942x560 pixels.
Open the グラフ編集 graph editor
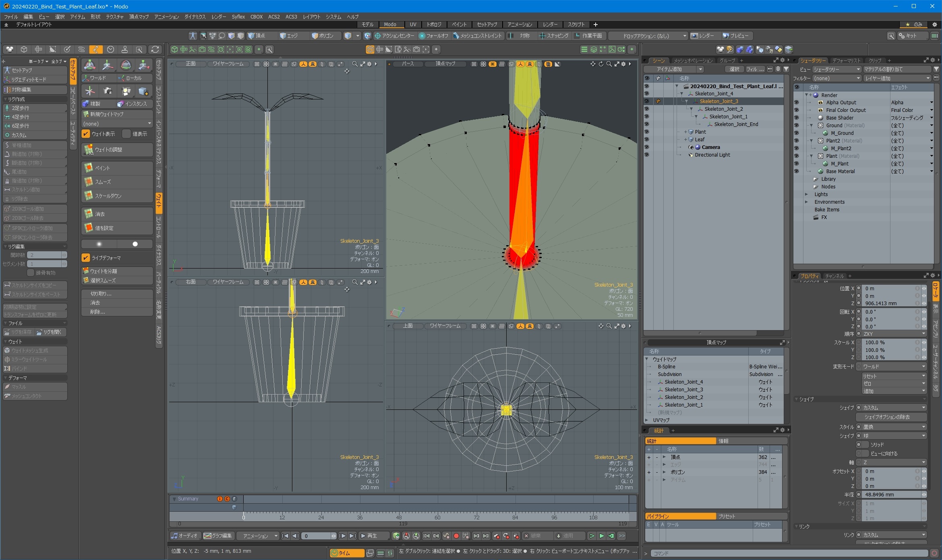[x=218, y=536]
